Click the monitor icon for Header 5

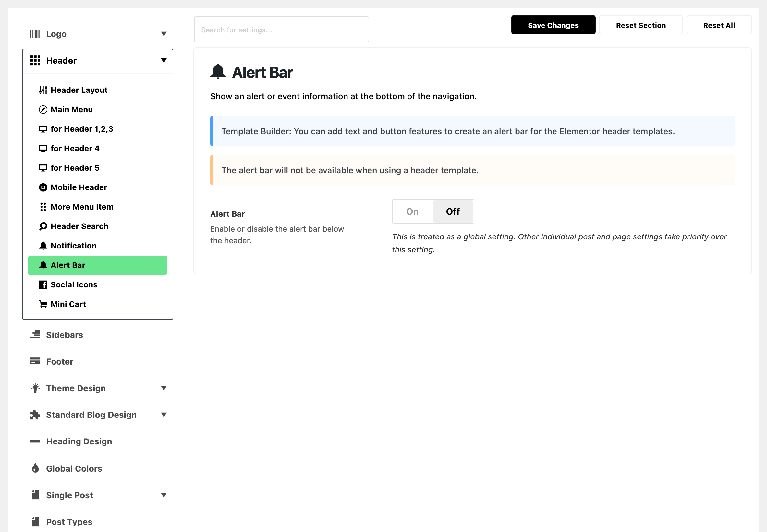tap(43, 168)
